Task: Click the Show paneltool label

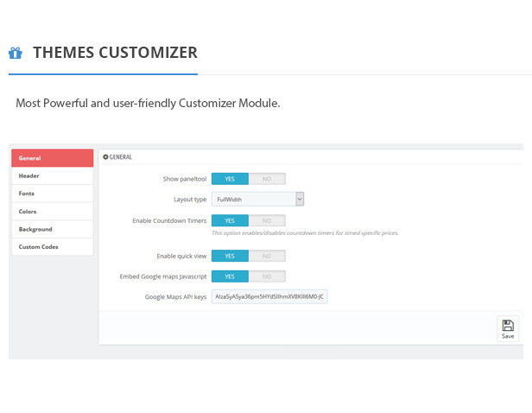Action: [x=185, y=179]
